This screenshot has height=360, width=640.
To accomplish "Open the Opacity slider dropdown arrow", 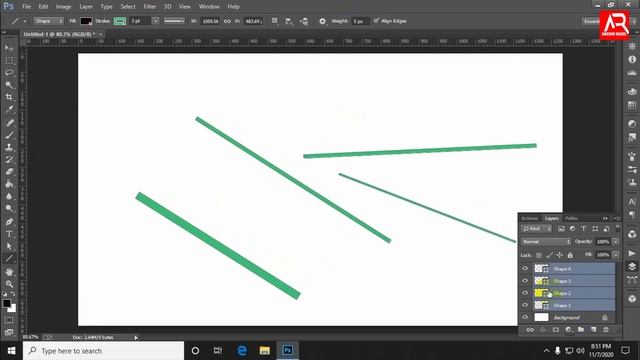I will (x=616, y=242).
